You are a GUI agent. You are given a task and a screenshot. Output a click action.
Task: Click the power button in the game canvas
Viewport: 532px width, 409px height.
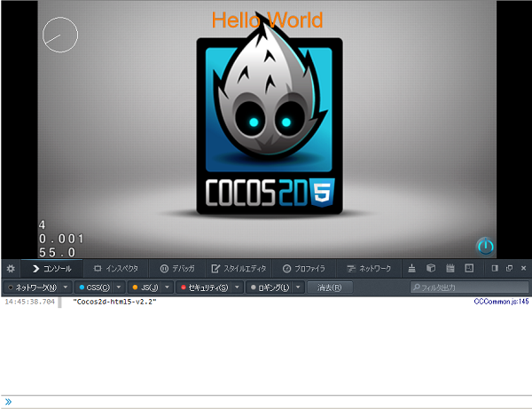pos(486,247)
